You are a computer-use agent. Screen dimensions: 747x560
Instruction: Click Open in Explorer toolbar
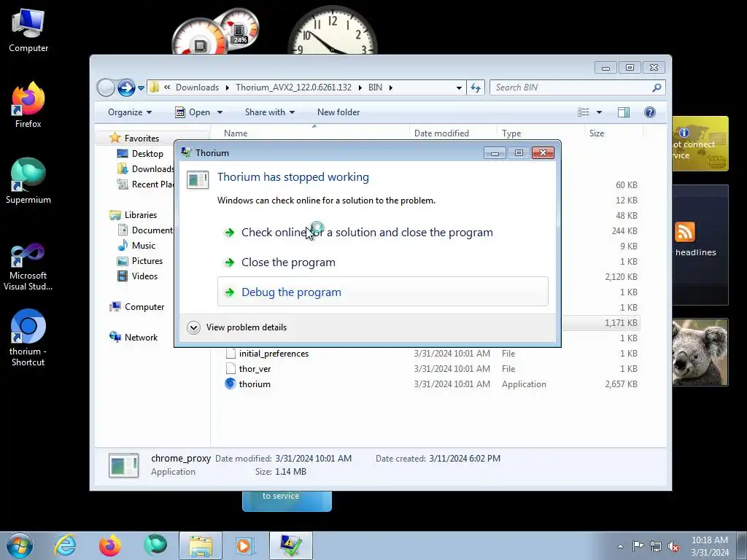193,112
